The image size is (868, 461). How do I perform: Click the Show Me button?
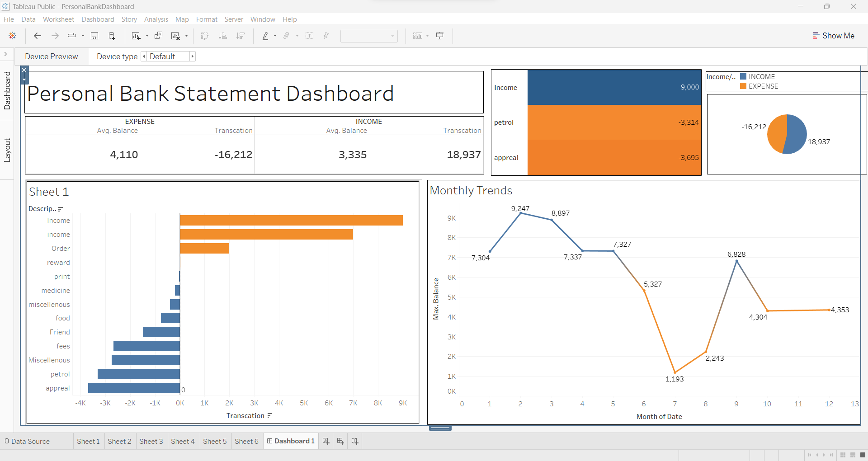tap(833, 36)
